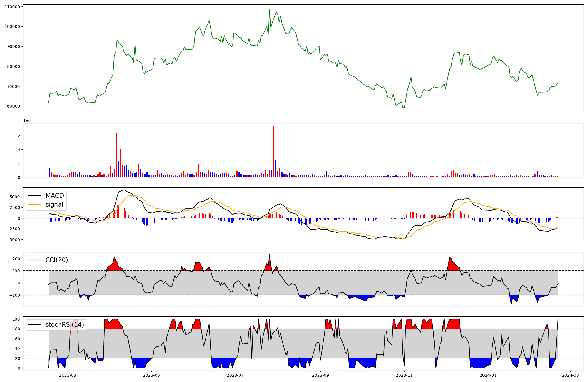Click the highest CCI peak
Image resolution: width=588 pixels, height=382 pixels.
[x=269, y=254]
